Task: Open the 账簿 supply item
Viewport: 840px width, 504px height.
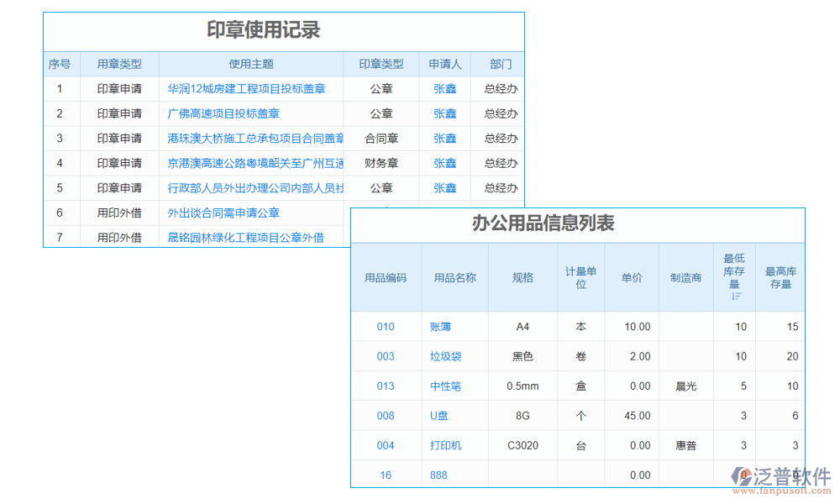Action: pyautogui.click(x=442, y=327)
